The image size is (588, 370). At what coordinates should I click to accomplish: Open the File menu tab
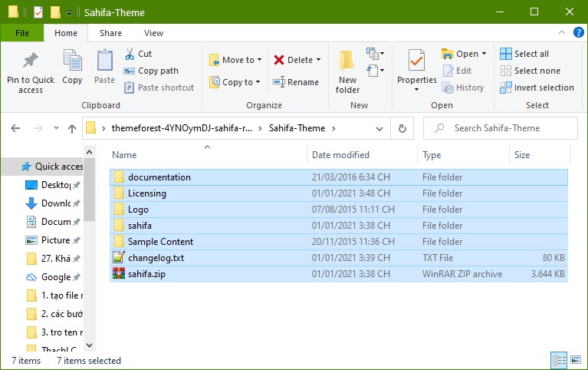click(22, 33)
